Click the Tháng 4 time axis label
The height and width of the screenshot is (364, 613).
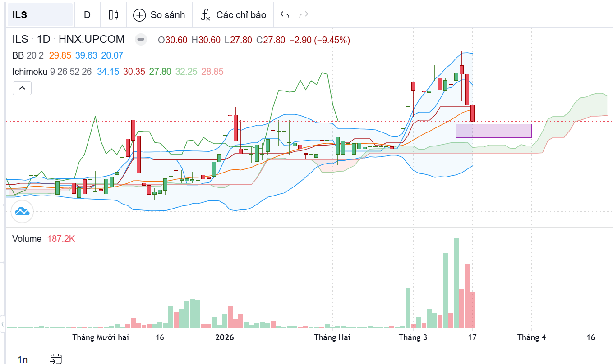coord(531,337)
